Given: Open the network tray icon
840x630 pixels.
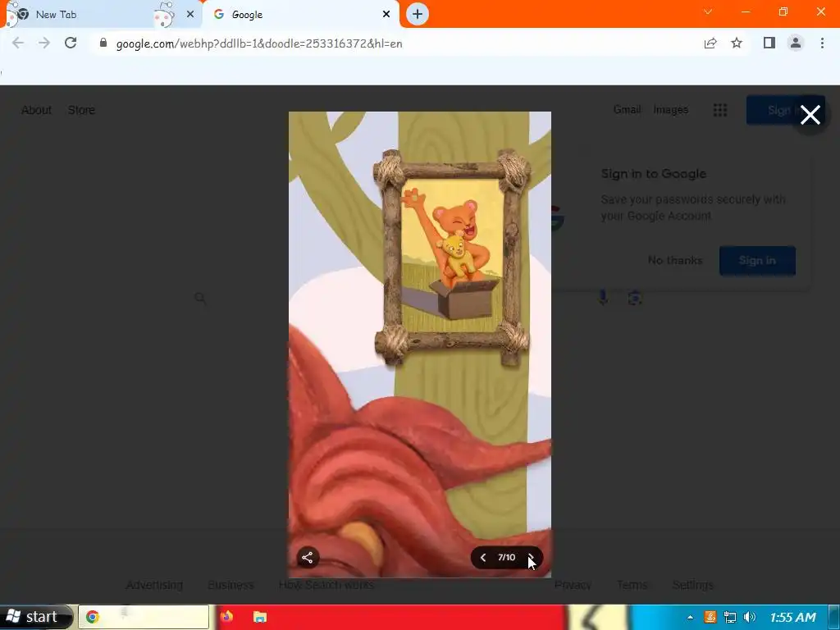Looking at the screenshot, I should point(729,617).
